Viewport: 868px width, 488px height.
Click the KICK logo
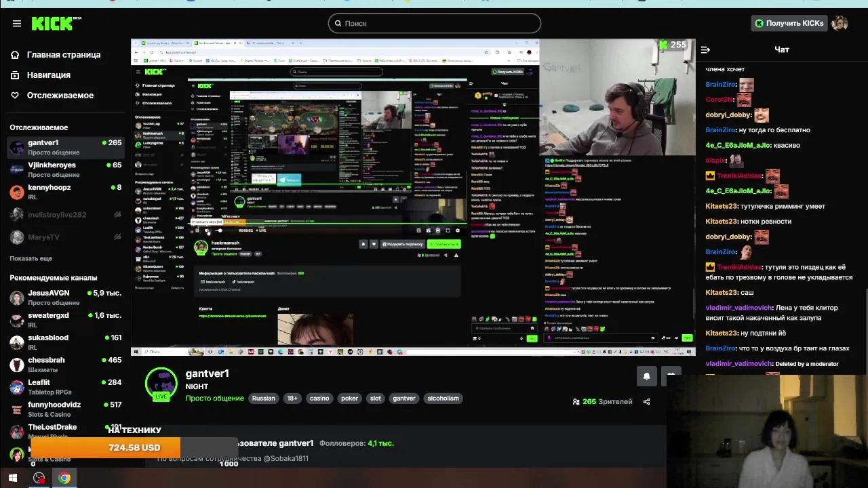click(x=56, y=23)
